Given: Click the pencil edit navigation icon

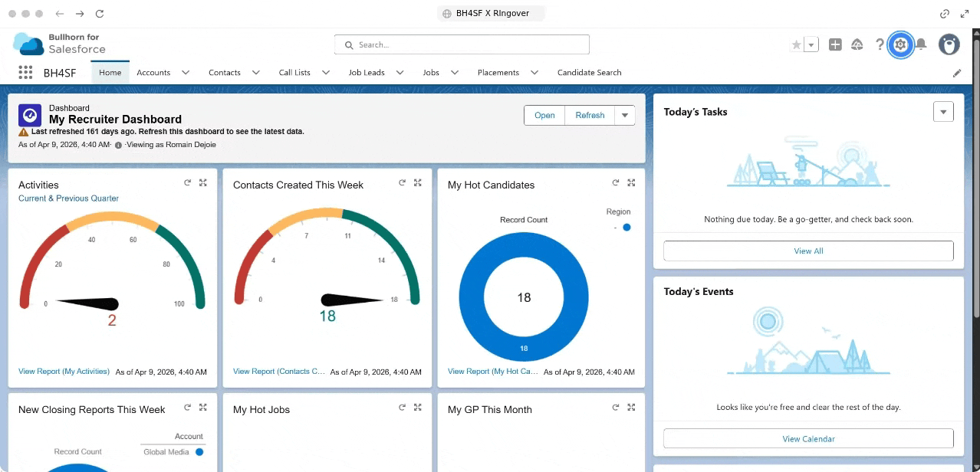Looking at the screenshot, I should [x=957, y=73].
